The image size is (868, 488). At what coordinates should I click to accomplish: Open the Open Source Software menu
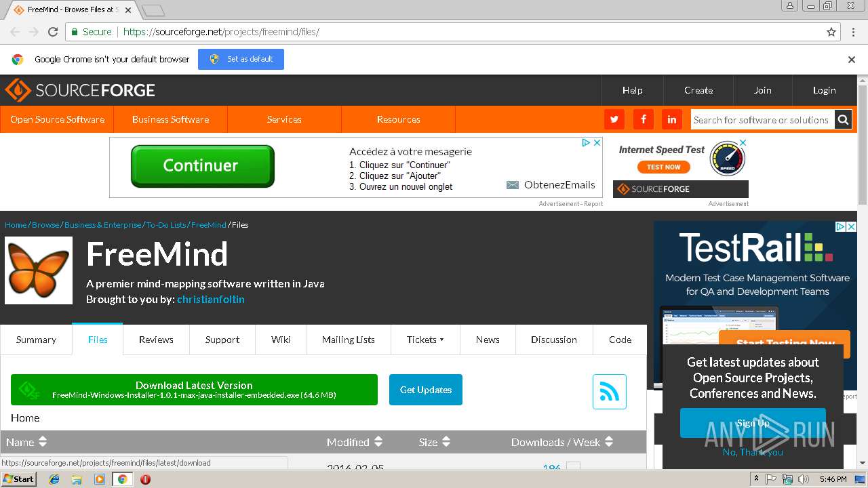tap(57, 119)
